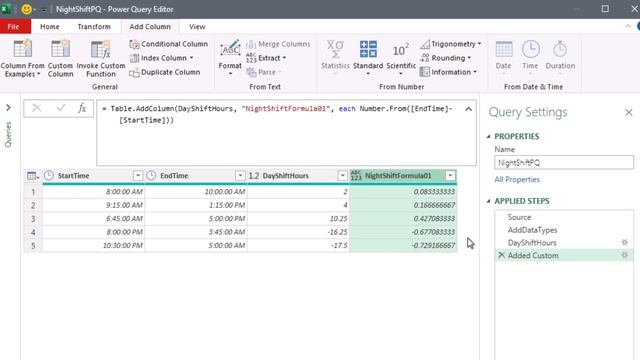Open Rounding dropdown
Screen dimensions: 640x360
pyautogui.click(x=446, y=58)
